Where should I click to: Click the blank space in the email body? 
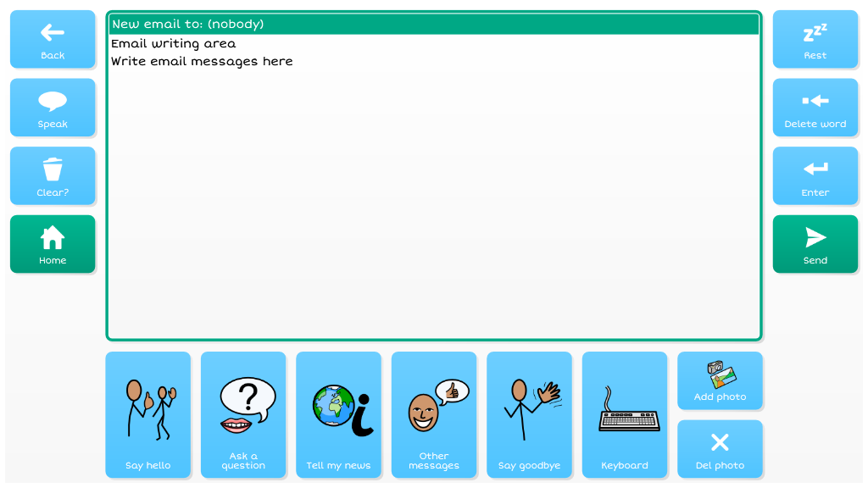pyautogui.click(x=433, y=212)
